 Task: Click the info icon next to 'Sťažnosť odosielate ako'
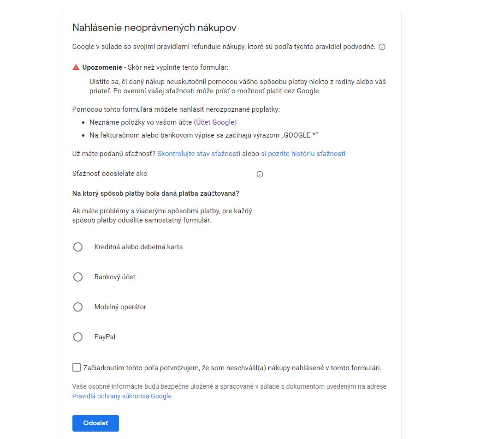260,174
